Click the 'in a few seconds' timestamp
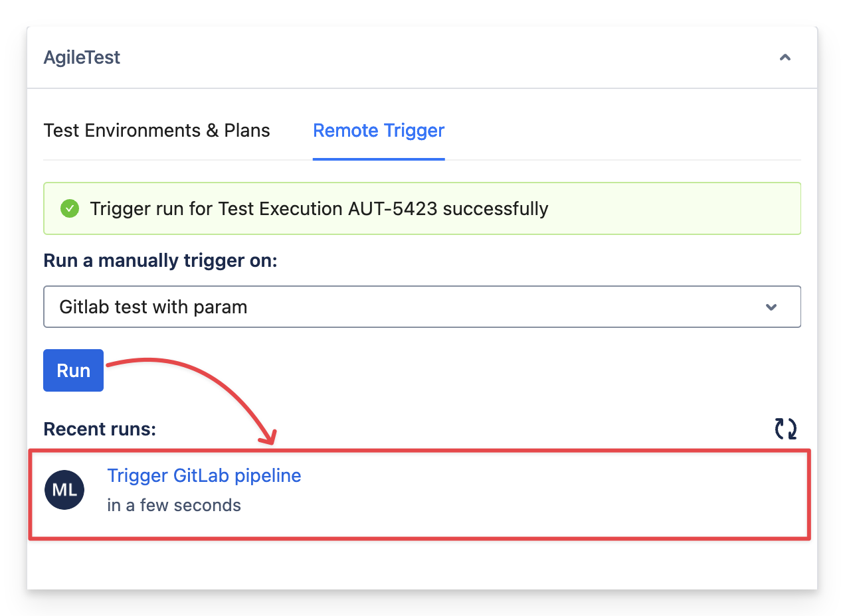 tap(174, 506)
